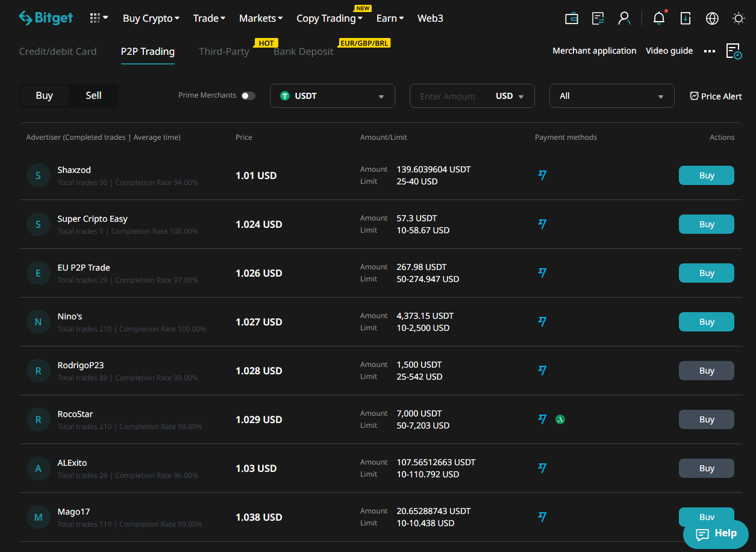Click Wise payment icon in ALExito's row
Image resolution: width=756 pixels, height=552 pixels.
point(542,468)
